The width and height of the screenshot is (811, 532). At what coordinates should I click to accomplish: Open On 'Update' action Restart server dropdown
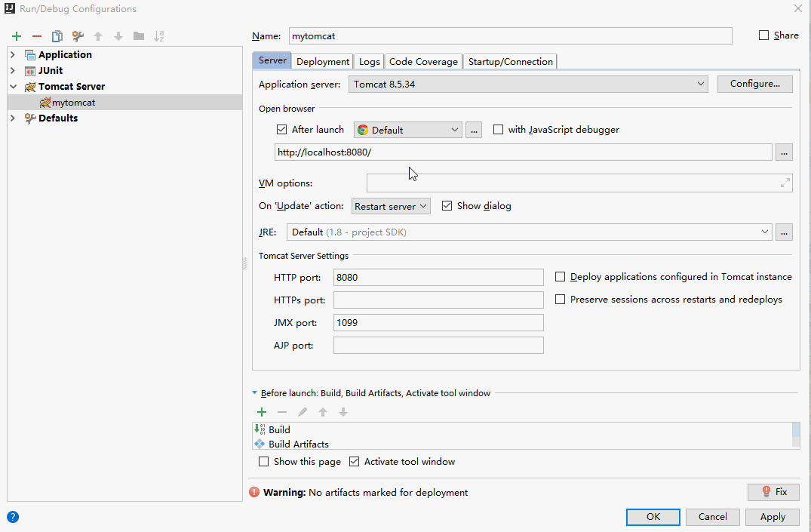391,206
